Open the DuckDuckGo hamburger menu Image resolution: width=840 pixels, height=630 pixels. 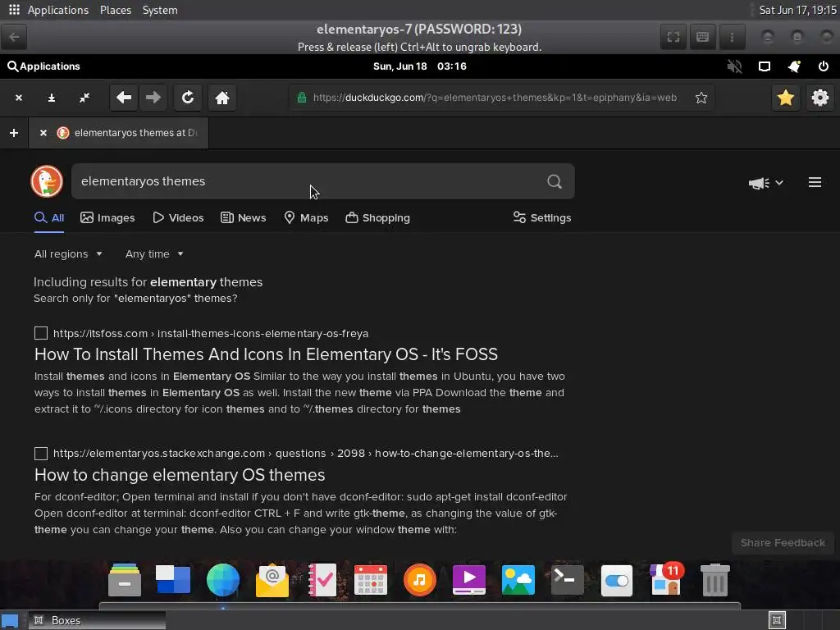(x=815, y=182)
